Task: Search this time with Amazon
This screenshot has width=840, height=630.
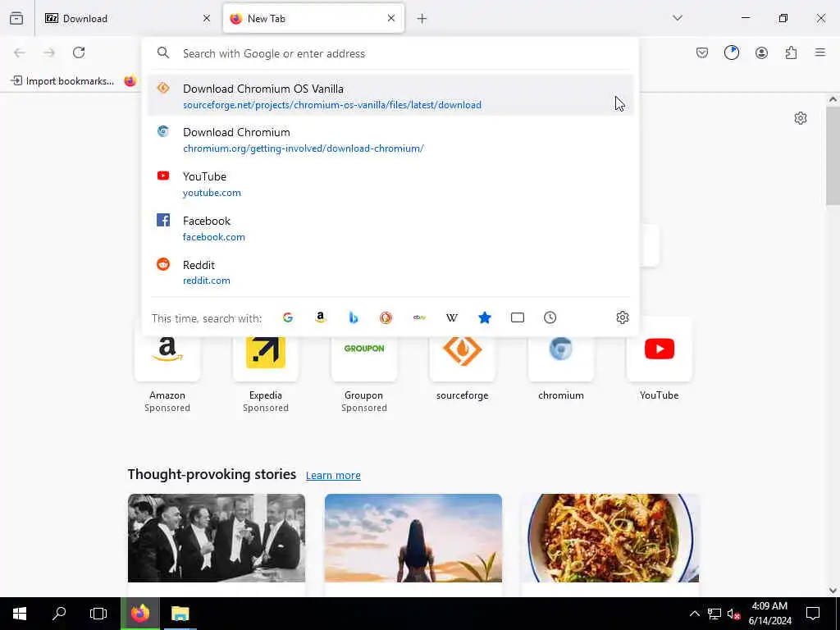Action: pos(321,317)
